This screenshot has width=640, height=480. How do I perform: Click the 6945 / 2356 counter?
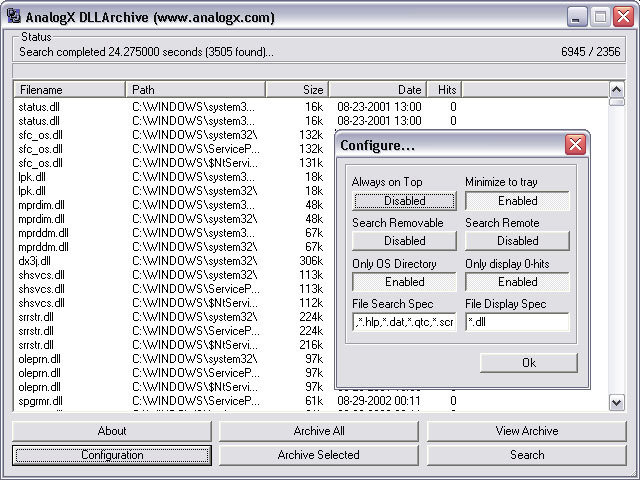coord(590,52)
